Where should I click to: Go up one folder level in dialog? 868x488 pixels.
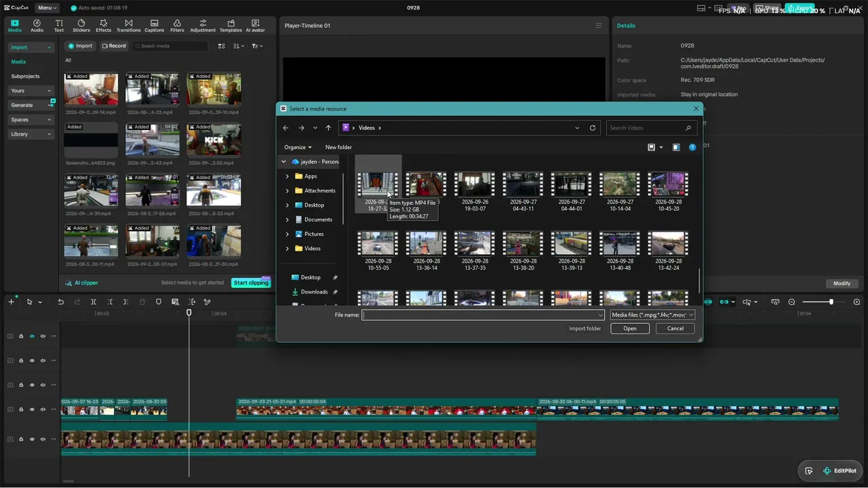tap(328, 127)
